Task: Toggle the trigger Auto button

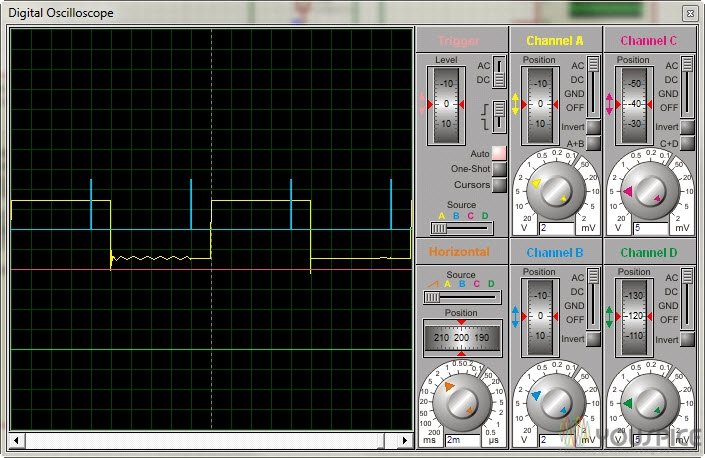Action: (x=499, y=153)
